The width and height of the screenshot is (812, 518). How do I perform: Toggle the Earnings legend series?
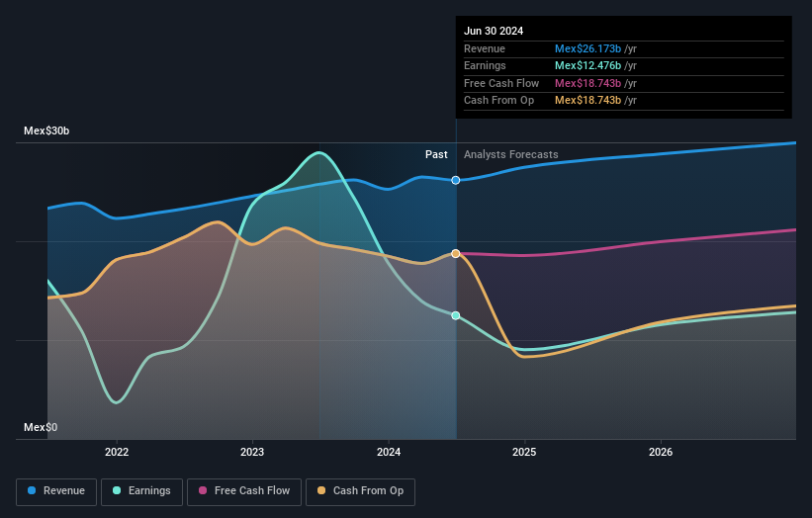click(141, 491)
